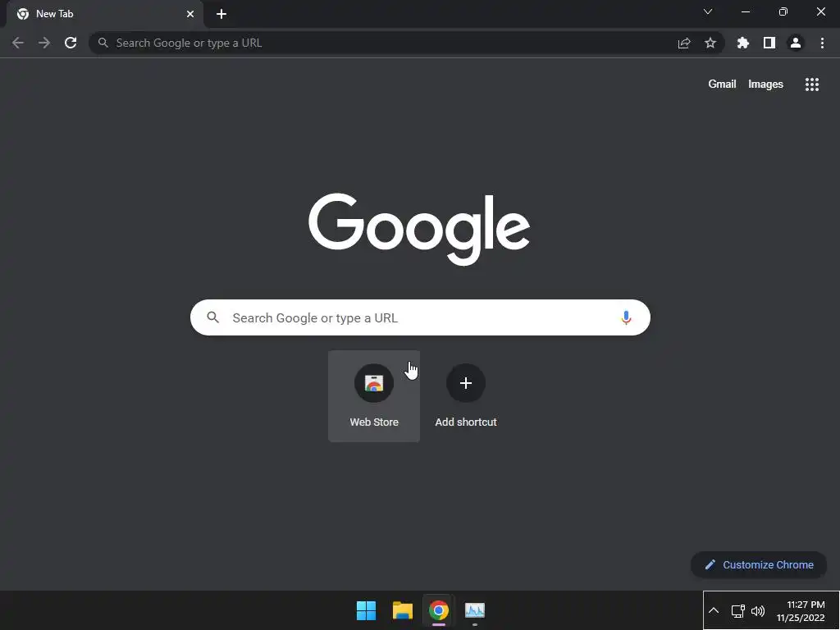Toggle the side panel icon

click(769, 43)
